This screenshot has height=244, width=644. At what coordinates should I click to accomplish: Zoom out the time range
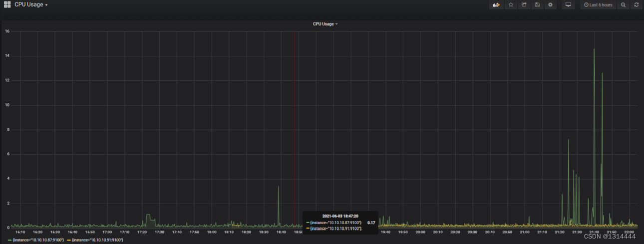coord(623,4)
